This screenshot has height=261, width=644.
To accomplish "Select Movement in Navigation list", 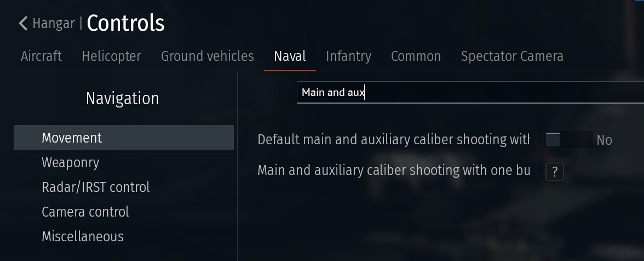I will [x=72, y=138].
